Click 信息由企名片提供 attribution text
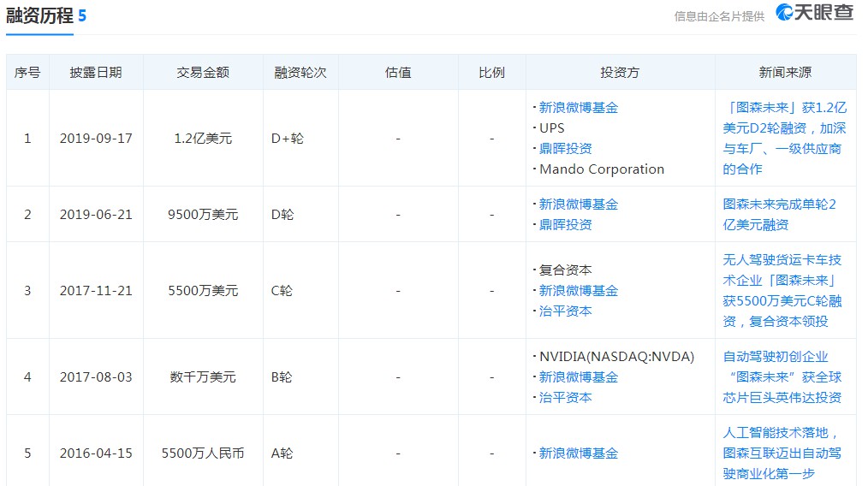Viewport: 868px width, 486px height. [x=719, y=16]
